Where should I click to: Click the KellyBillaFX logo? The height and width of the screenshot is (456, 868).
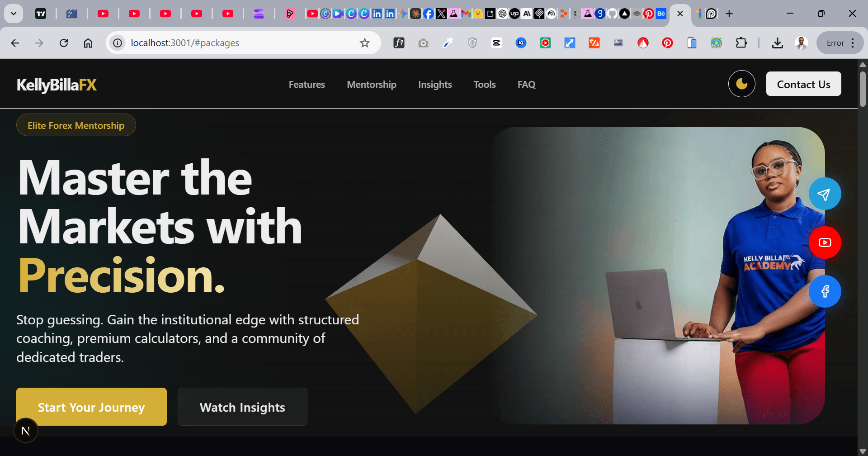(x=57, y=85)
